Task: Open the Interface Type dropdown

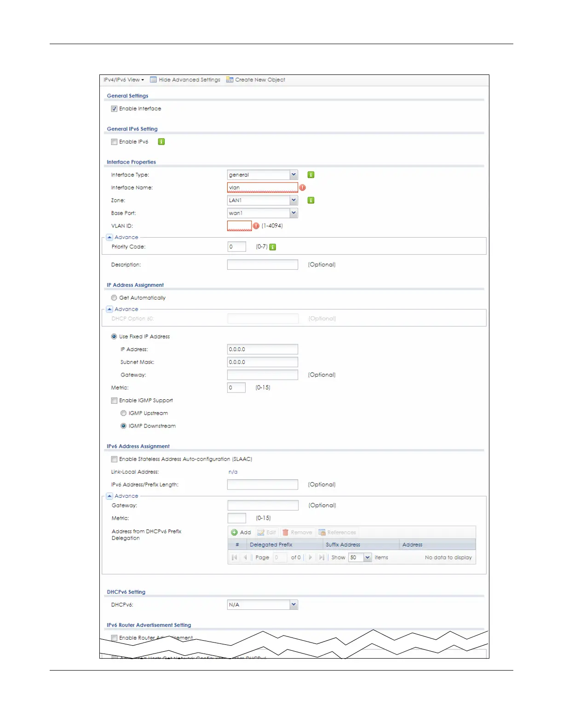Action: [x=293, y=175]
